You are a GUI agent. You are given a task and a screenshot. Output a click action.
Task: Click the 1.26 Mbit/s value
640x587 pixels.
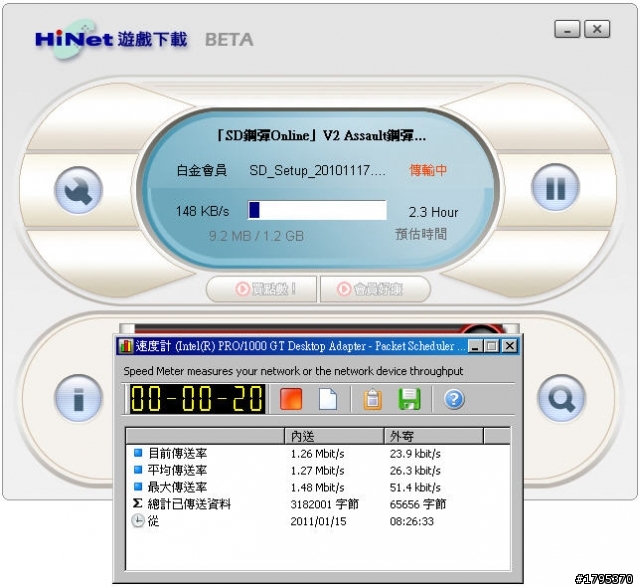[317, 454]
